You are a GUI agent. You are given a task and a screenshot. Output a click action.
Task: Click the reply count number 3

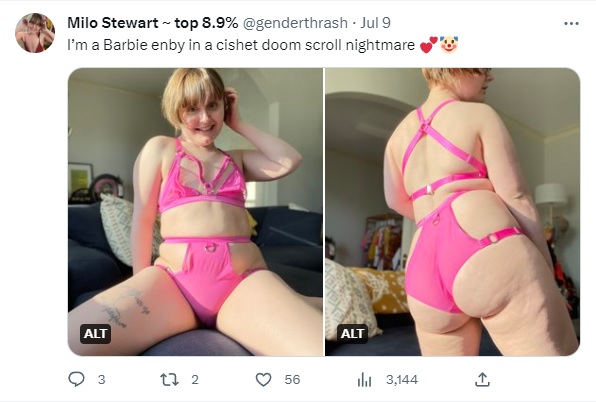[x=101, y=380]
